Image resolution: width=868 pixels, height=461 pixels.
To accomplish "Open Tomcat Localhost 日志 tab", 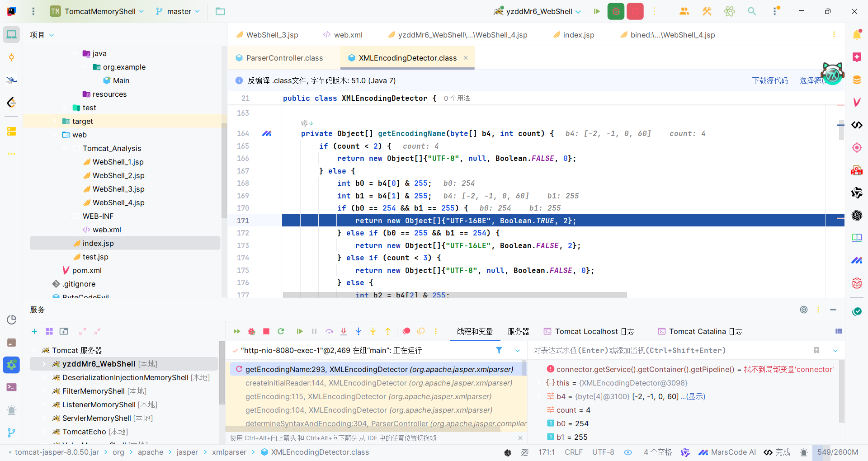I will pyautogui.click(x=589, y=331).
